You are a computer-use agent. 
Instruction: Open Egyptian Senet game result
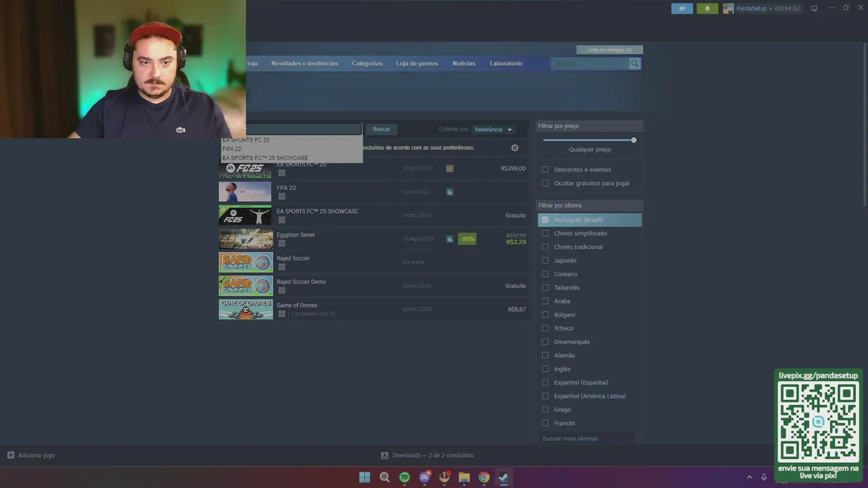[x=373, y=239]
